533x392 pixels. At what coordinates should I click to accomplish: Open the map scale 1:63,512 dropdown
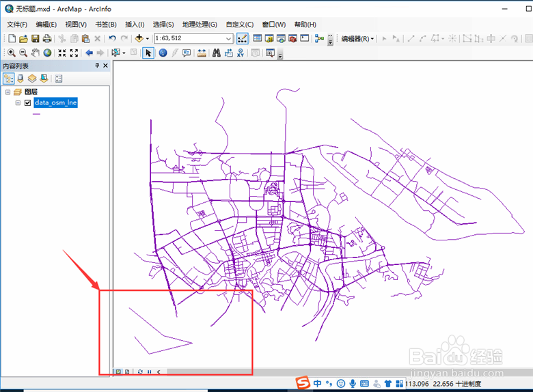pyautogui.click(x=229, y=39)
